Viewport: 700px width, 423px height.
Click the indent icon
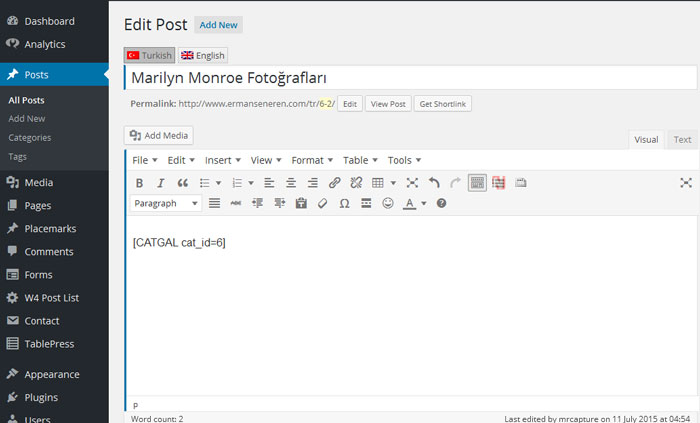(279, 203)
